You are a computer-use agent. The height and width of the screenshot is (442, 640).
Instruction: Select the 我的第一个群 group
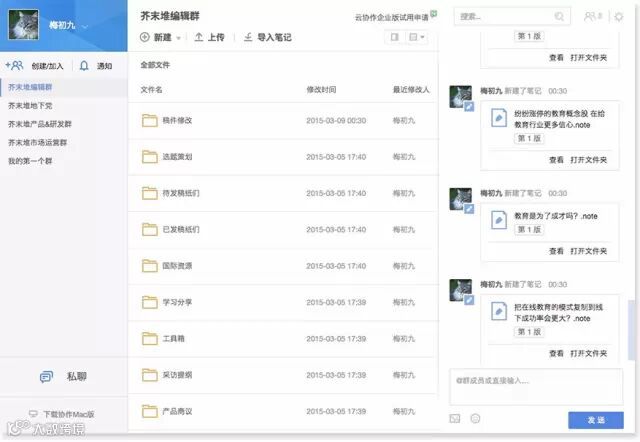point(64,161)
